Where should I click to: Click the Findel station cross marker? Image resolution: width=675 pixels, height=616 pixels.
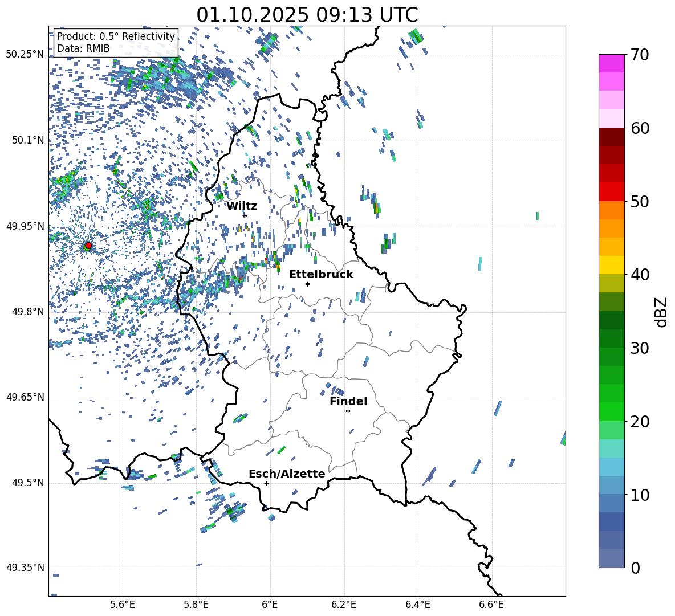348,411
